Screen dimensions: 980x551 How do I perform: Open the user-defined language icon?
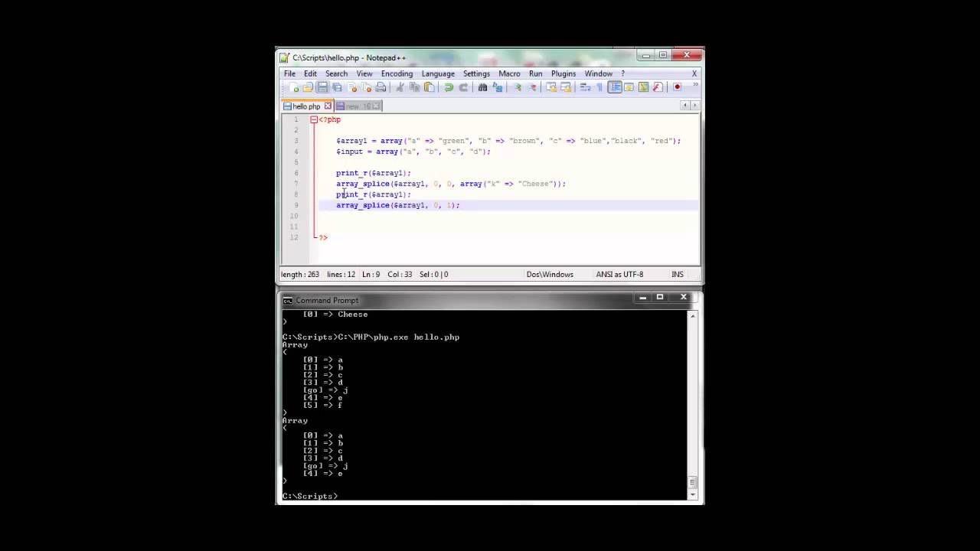tap(629, 87)
